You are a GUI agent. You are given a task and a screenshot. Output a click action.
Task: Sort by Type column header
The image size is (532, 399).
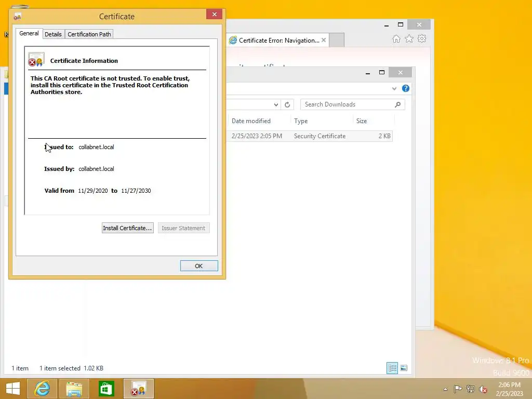[x=301, y=121]
